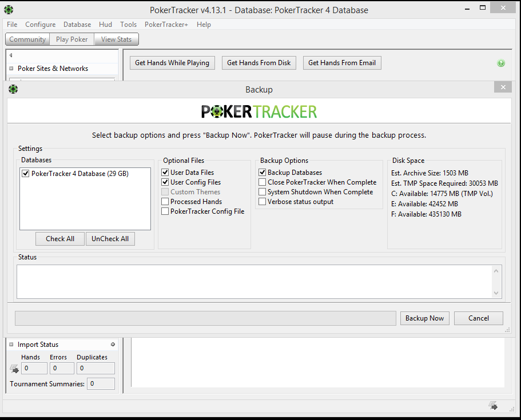Uncheck Backup Databases option
This screenshot has width=521, height=420.
(x=262, y=173)
